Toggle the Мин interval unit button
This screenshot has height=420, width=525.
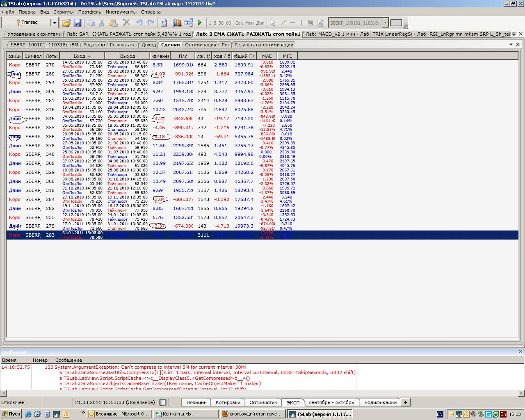point(249,23)
